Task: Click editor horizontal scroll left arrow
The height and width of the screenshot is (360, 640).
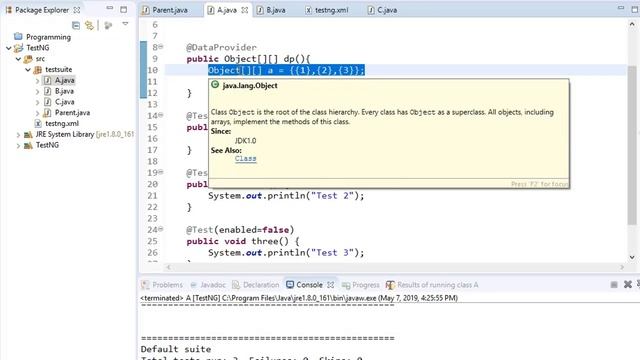Action: click(x=168, y=267)
